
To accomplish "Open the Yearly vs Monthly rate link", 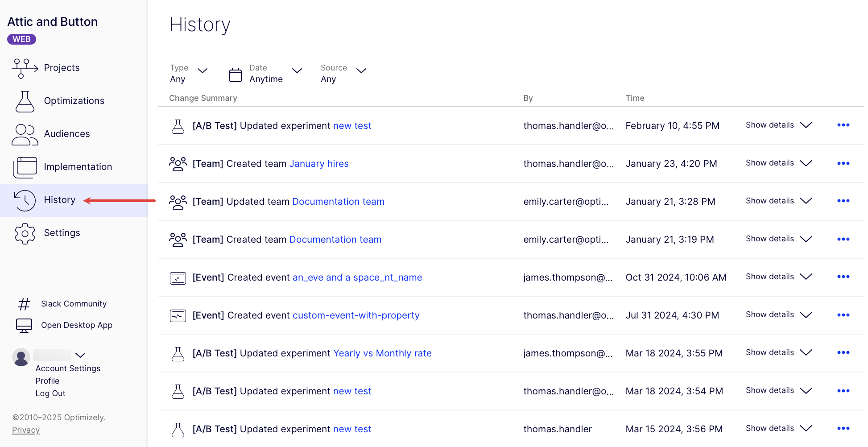I will coord(382,353).
